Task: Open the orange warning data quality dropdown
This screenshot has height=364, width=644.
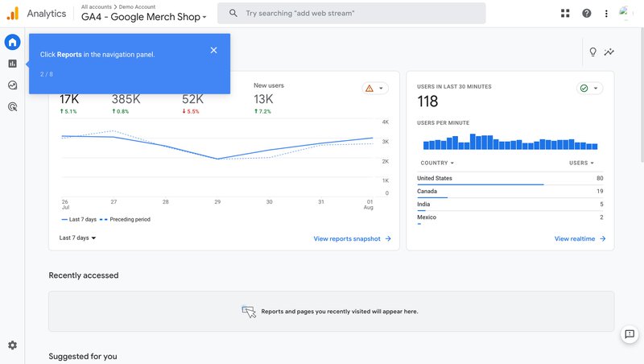Action: [374, 89]
